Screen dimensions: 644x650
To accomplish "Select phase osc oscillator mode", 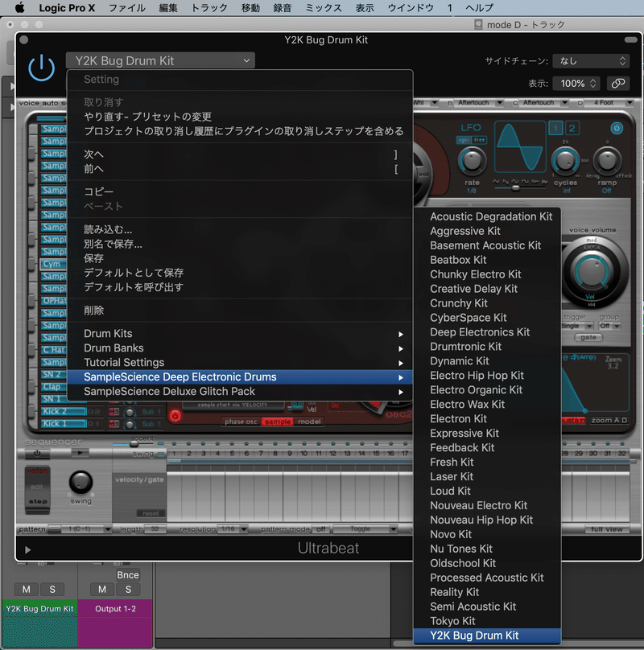I will coord(241,422).
